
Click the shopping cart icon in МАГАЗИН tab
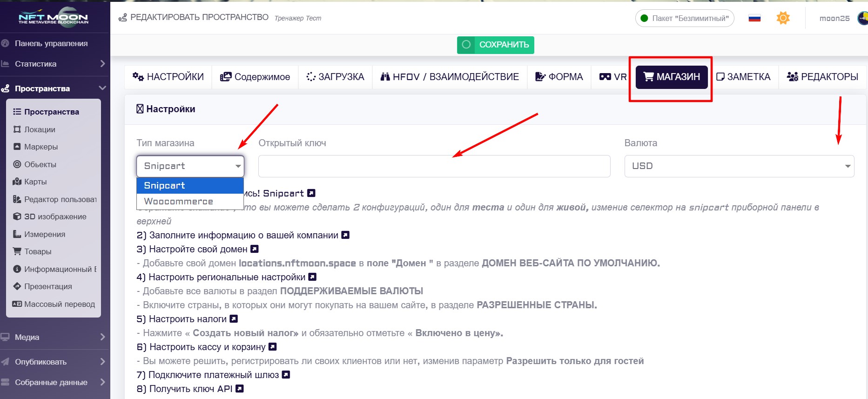click(x=648, y=77)
